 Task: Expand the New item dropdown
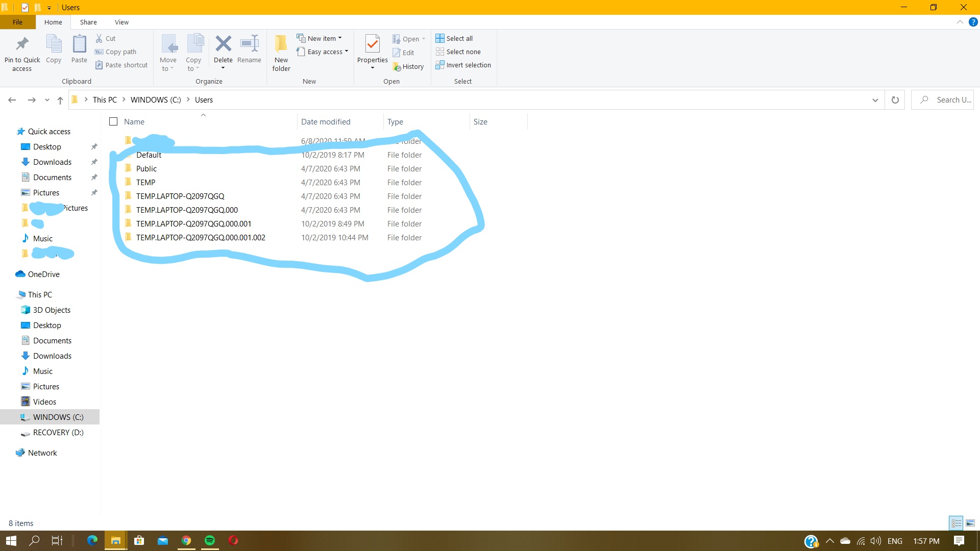(320, 38)
